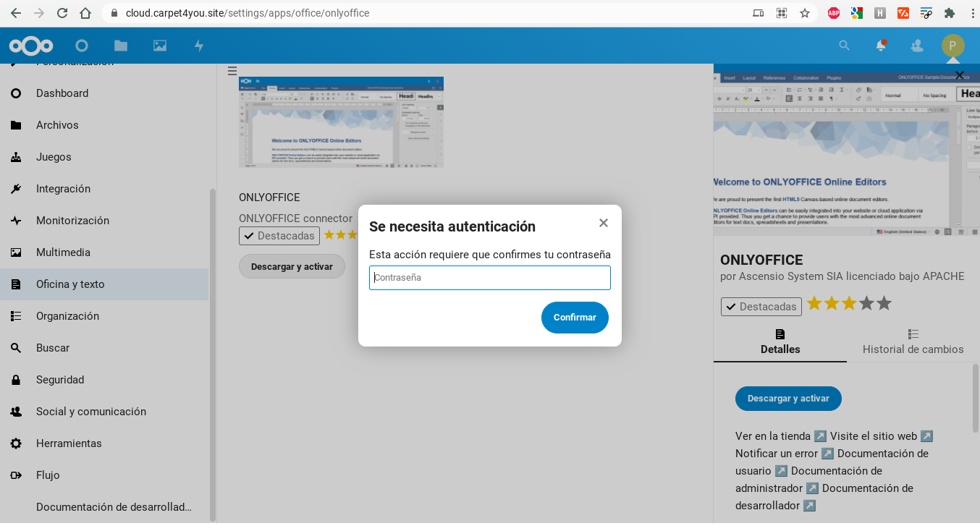Click Buscar magnifier icon in sidebar

coord(16,348)
